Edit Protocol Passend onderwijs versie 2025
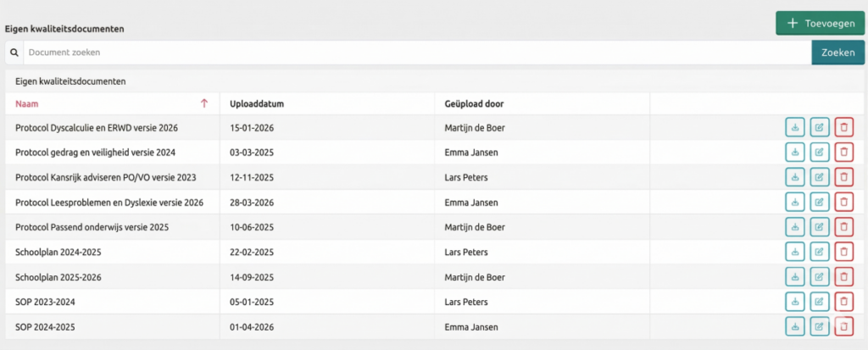The width and height of the screenshot is (868, 350). pos(820,227)
